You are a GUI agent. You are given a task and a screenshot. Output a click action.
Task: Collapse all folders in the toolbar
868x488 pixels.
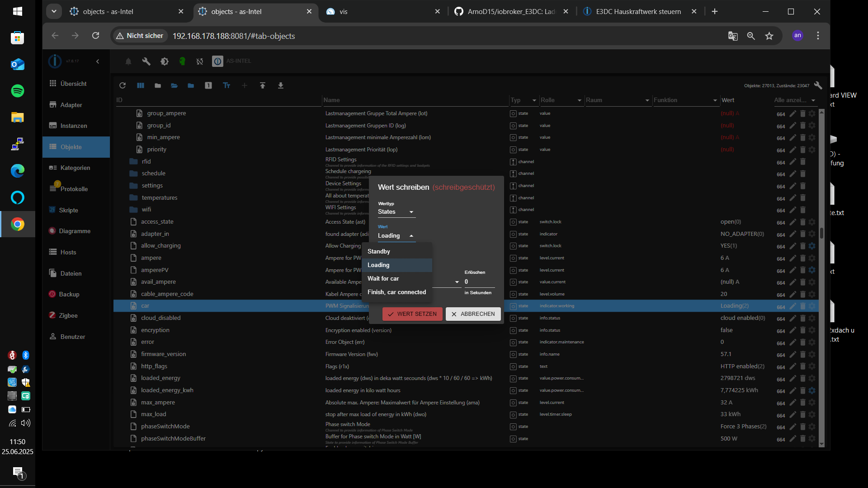[158, 85]
